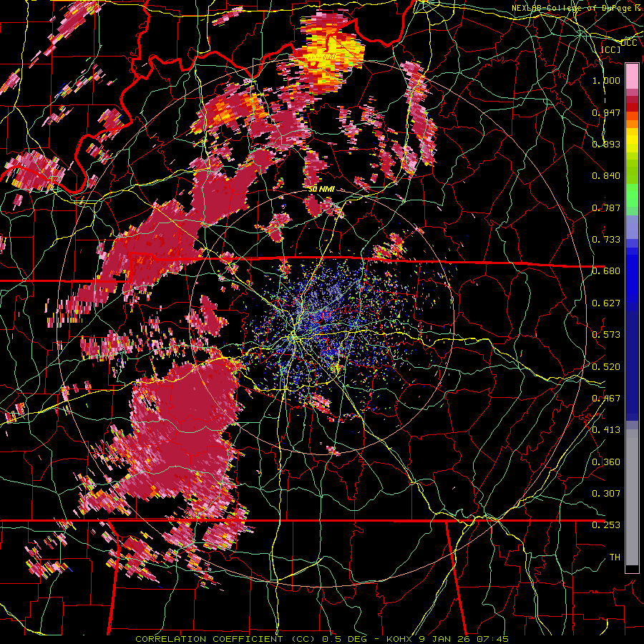Image resolution: width=644 pixels, height=644 pixels.
Task: Click the 0.787 scale value
Action: pyautogui.click(x=606, y=208)
